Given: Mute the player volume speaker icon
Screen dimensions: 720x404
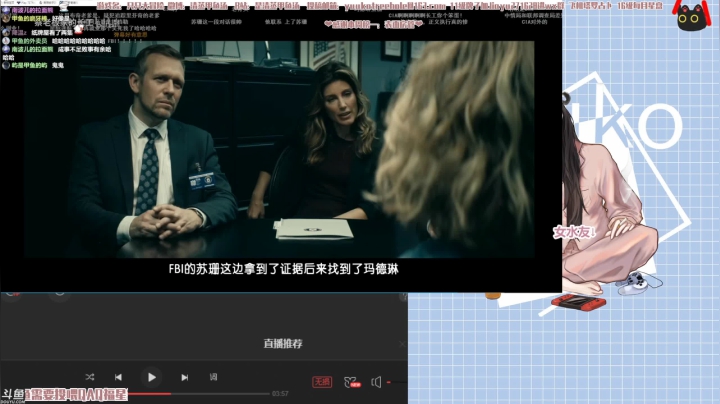Looking at the screenshot, I should [376, 382].
